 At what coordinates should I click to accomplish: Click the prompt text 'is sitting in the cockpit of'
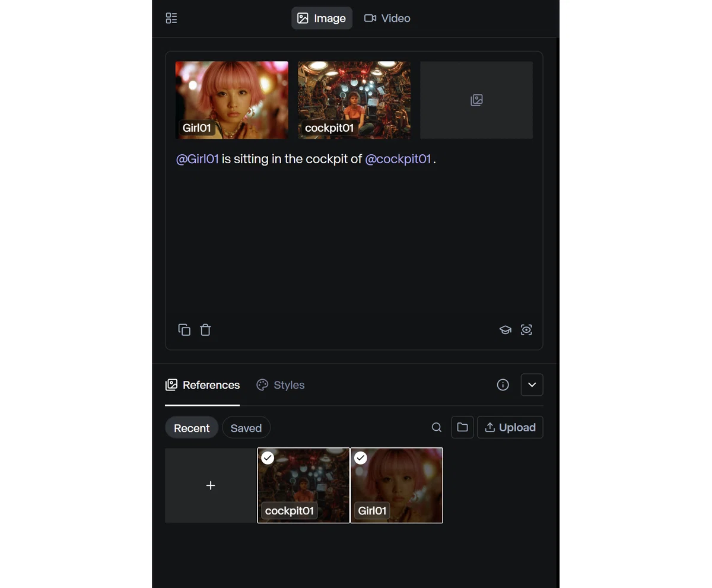point(292,159)
